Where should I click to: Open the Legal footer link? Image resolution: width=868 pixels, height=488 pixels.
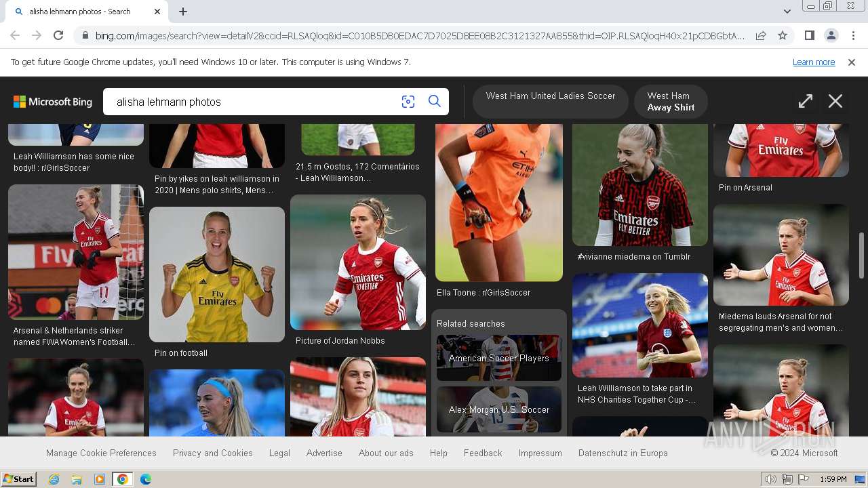click(x=279, y=453)
